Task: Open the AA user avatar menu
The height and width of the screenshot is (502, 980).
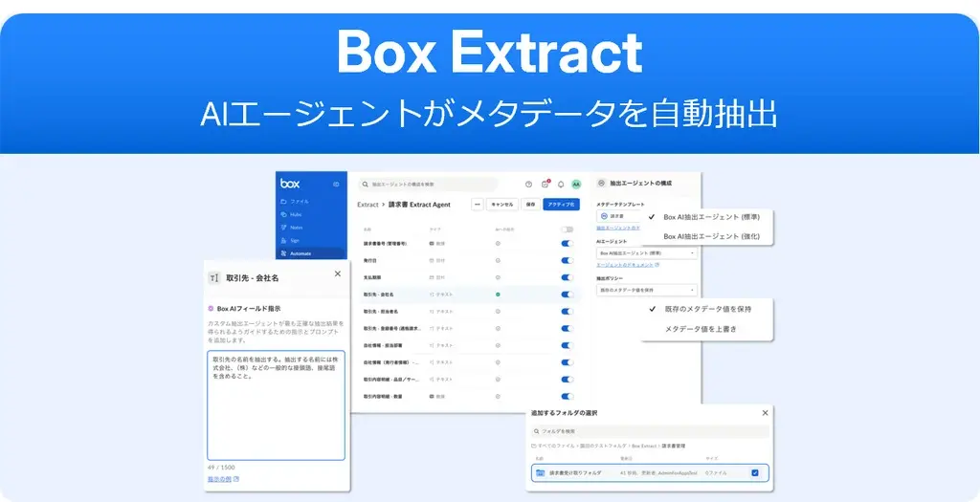Action: [x=576, y=185]
